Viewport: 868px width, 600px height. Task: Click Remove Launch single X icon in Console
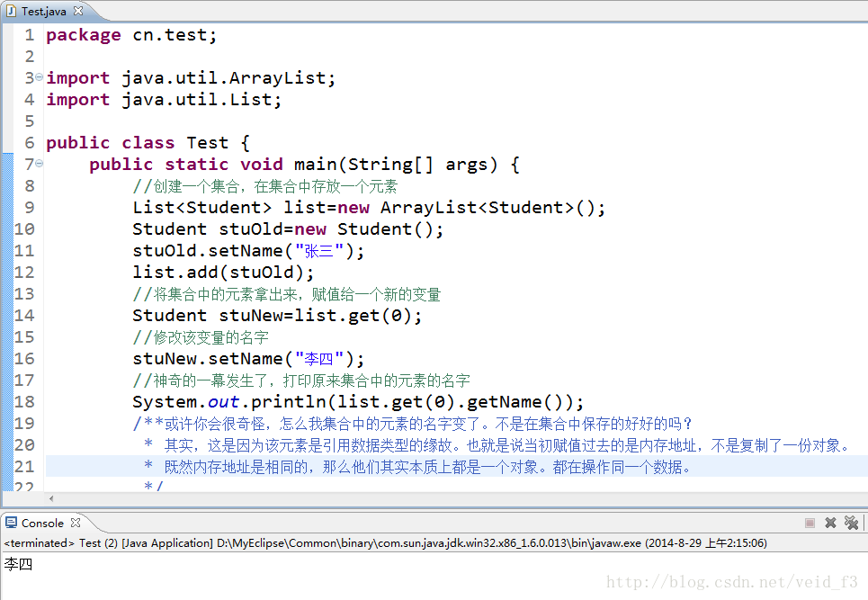click(830, 523)
